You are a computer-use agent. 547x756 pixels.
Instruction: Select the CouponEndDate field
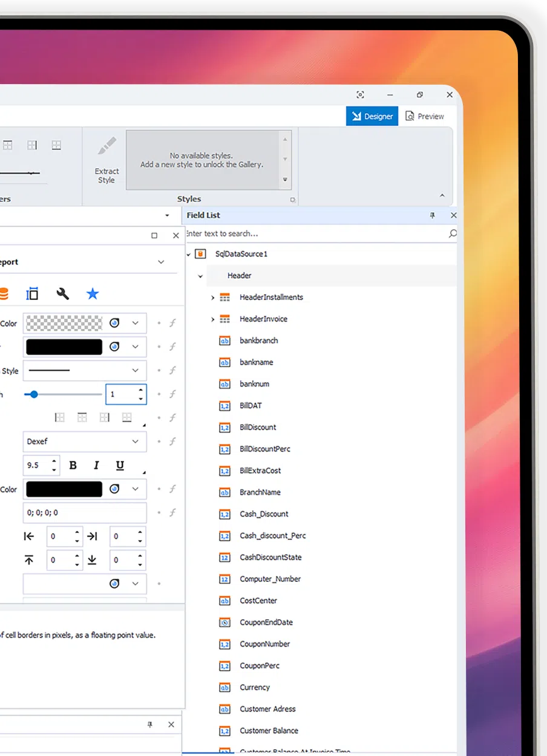click(266, 622)
